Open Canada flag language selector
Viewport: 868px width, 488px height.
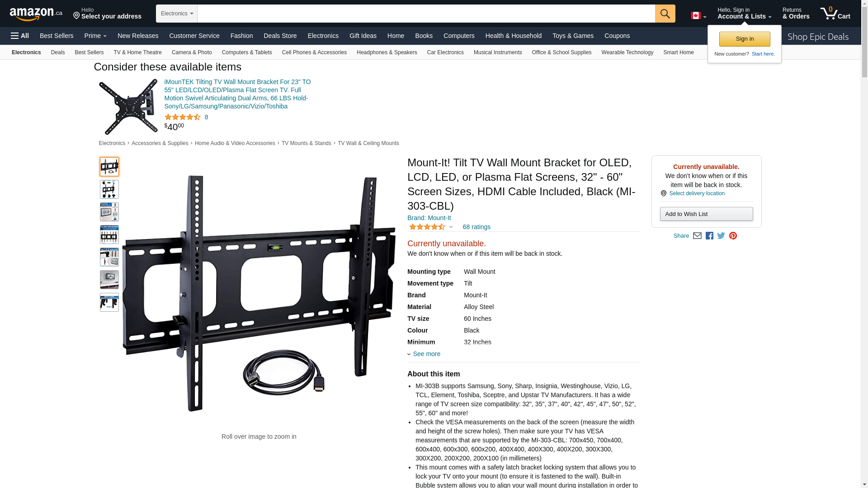coord(698,16)
